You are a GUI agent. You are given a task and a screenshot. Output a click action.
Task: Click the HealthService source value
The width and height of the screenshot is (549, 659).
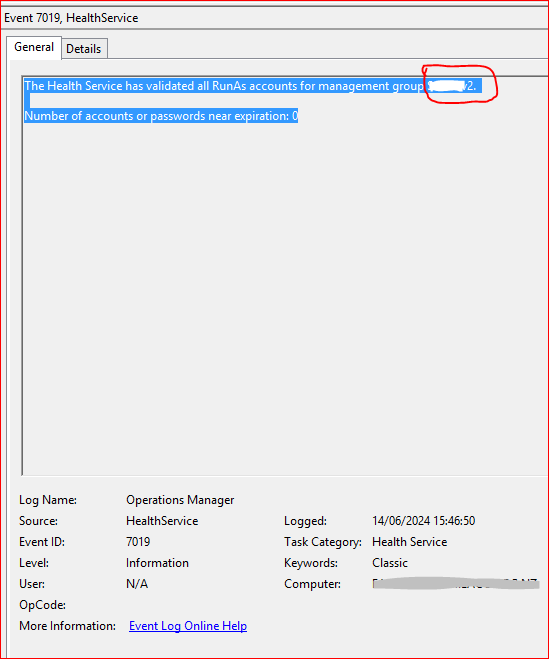tap(162, 521)
